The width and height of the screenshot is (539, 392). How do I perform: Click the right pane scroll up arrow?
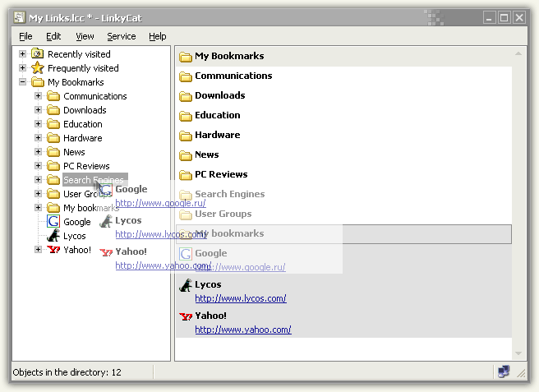pos(518,53)
